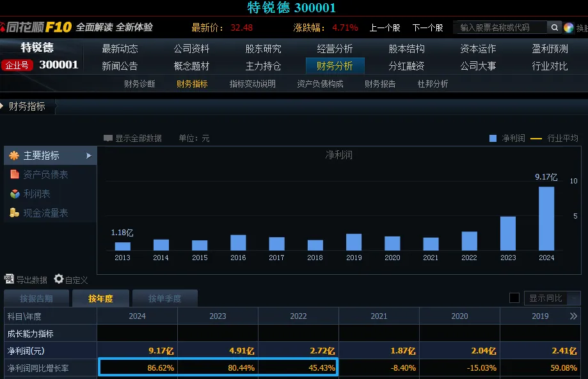588x379 pixels.
Task: Toggle the 行业平均 yellow legend line
Action: [x=536, y=139]
